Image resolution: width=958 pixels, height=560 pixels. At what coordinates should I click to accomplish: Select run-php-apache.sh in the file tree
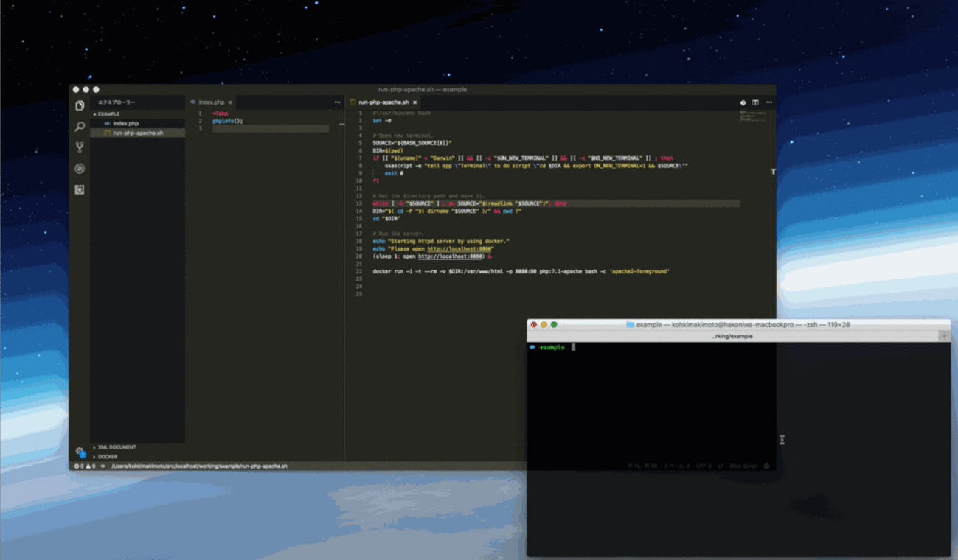(138, 133)
